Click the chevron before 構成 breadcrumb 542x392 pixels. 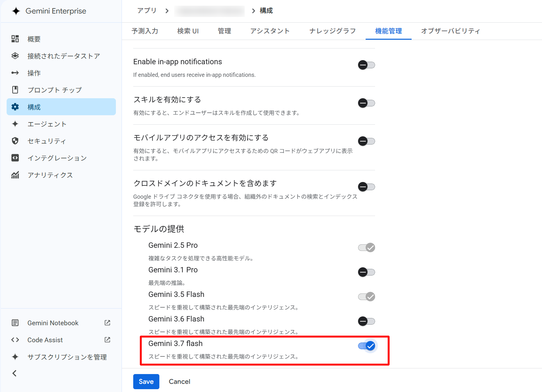tap(254, 11)
